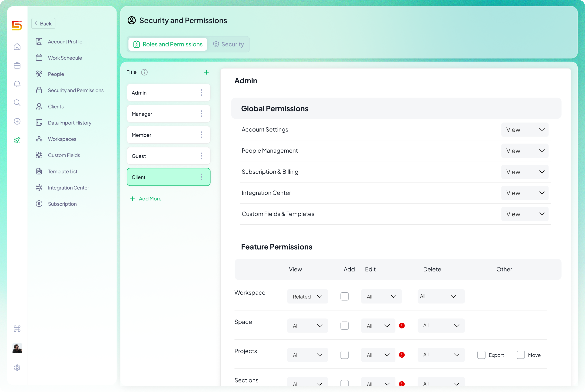Open Guest role three-dot menu
The width and height of the screenshot is (585, 392).
[202, 156]
